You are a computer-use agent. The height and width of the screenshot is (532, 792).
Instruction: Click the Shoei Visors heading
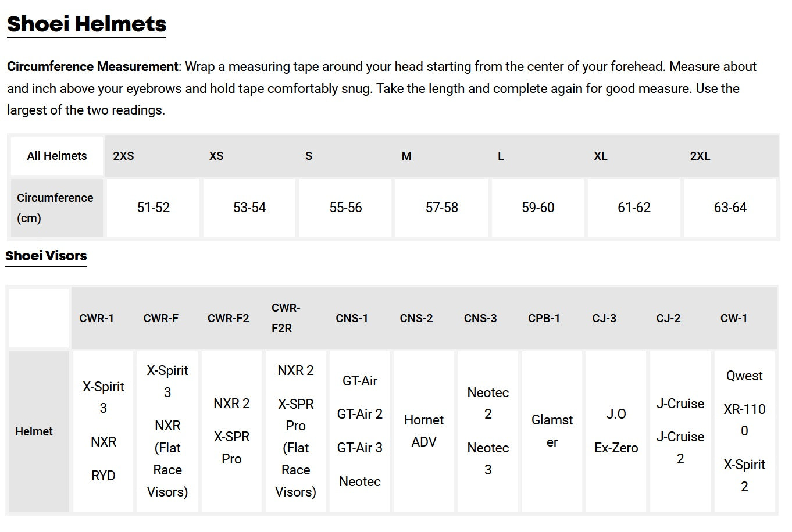point(46,256)
